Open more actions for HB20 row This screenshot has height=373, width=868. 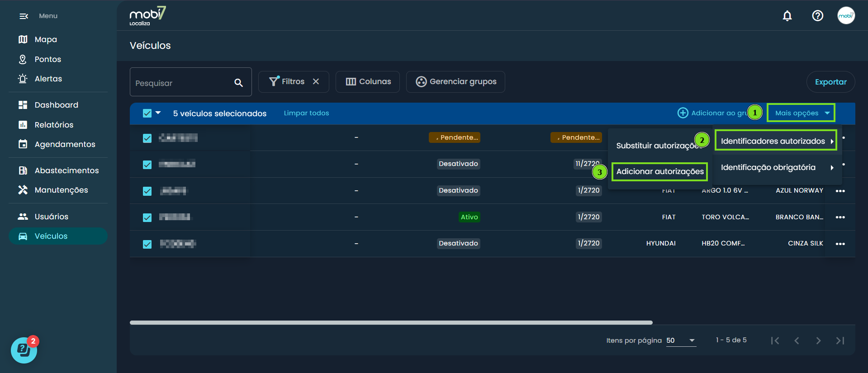[x=840, y=244]
